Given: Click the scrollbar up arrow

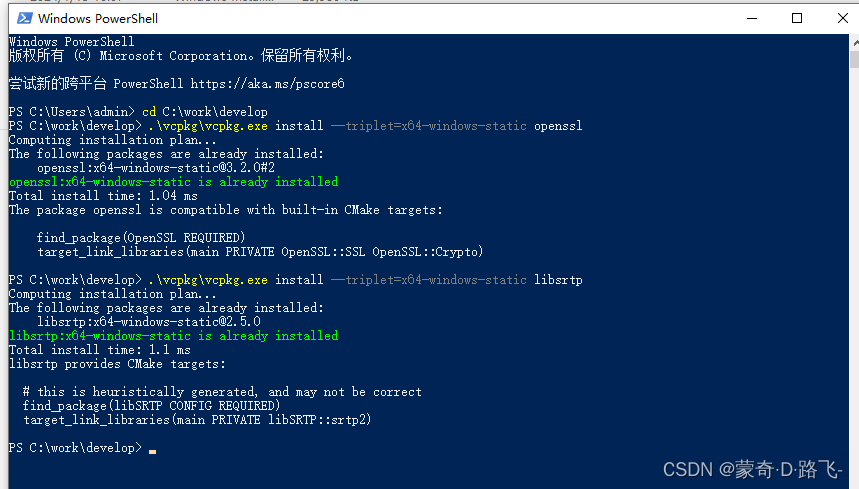Looking at the screenshot, I should [x=855, y=43].
